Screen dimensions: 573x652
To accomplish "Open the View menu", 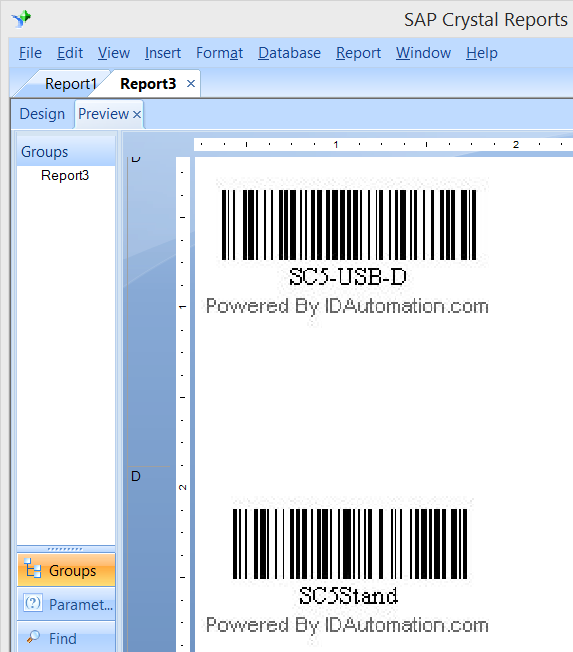I will (114, 53).
